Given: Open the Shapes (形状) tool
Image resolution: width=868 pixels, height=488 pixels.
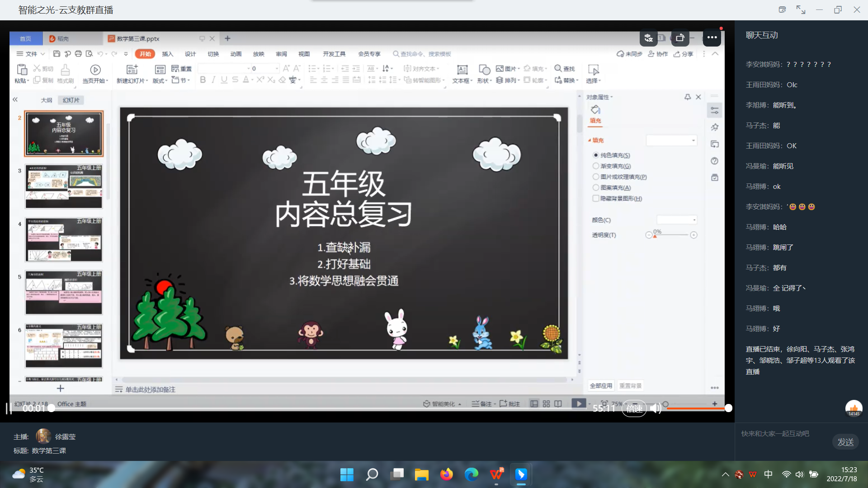Looking at the screenshot, I should pyautogui.click(x=484, y=70).
